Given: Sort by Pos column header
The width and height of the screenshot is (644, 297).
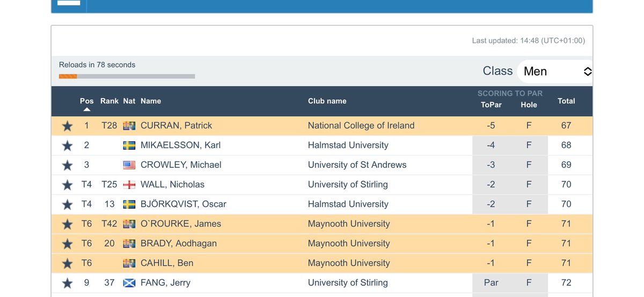Looking at the screenshot, I should tap(86, 101).
